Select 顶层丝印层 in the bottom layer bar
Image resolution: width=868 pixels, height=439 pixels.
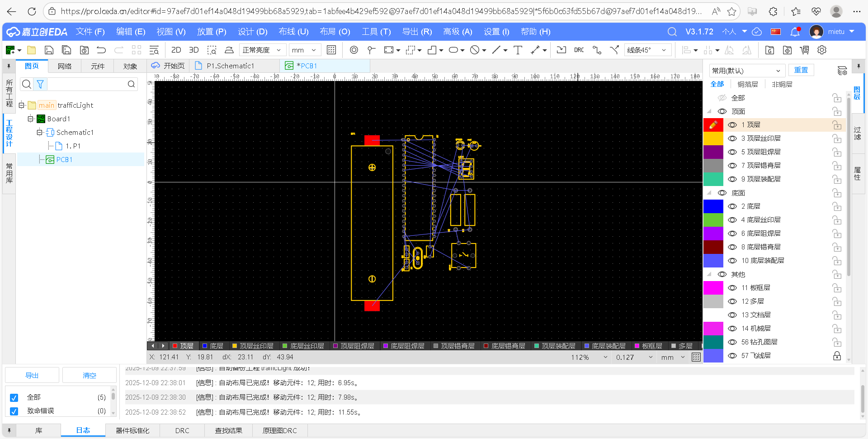pyautogui.click(x=252, y=346)
